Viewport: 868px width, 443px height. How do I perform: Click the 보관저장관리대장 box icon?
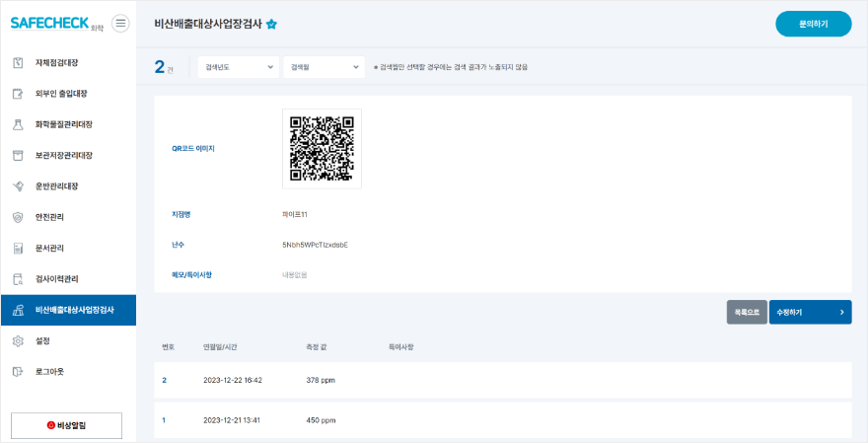[x=18, y=156]
